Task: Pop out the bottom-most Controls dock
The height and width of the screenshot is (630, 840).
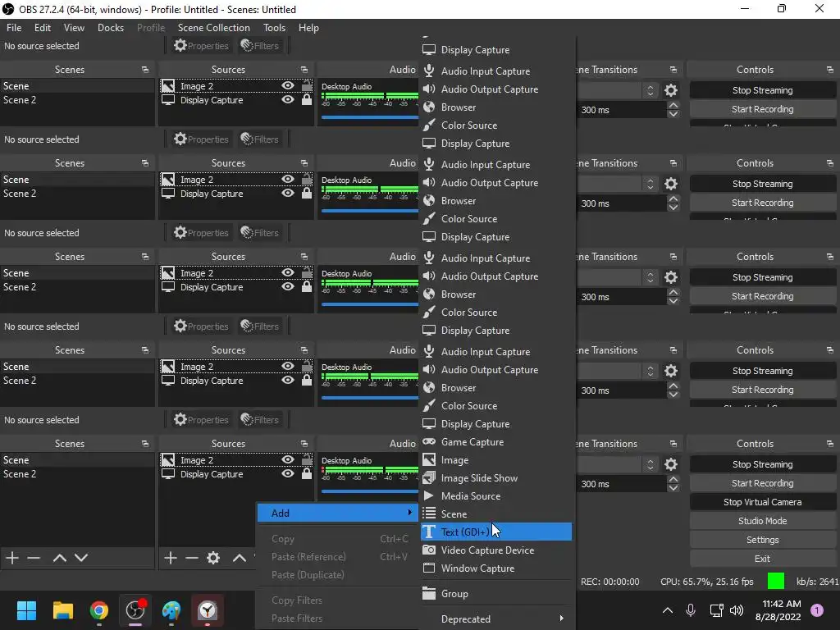Action: [x=829, y=444]
